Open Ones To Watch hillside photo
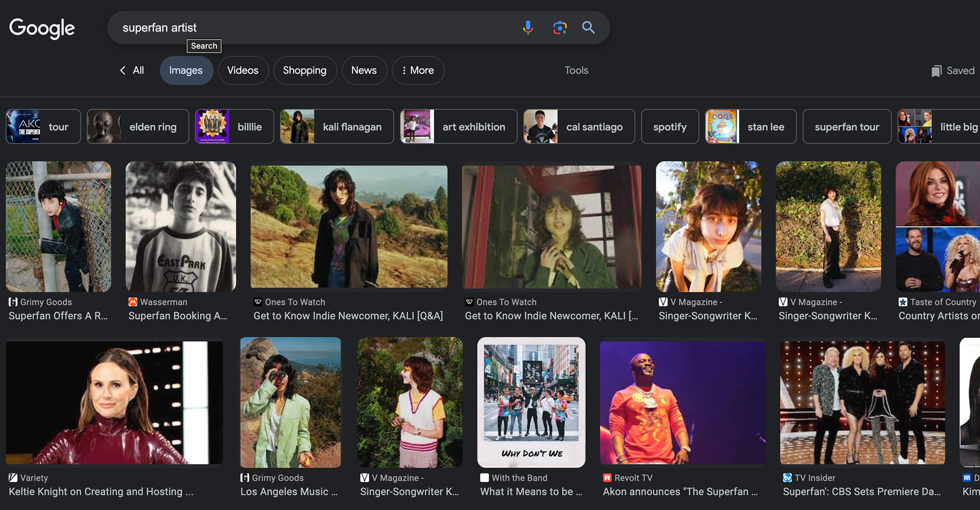Screen dimensions: 980x510 [349, 227]
